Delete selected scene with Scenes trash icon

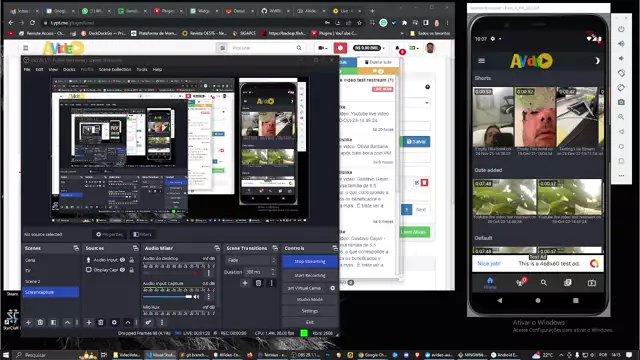[x=40, y=322]
